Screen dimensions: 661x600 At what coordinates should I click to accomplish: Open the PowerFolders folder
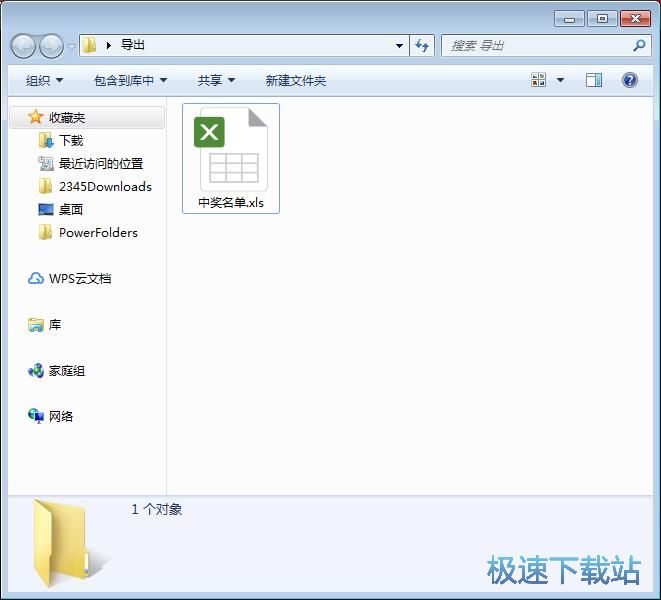click(x=98, y=232)
